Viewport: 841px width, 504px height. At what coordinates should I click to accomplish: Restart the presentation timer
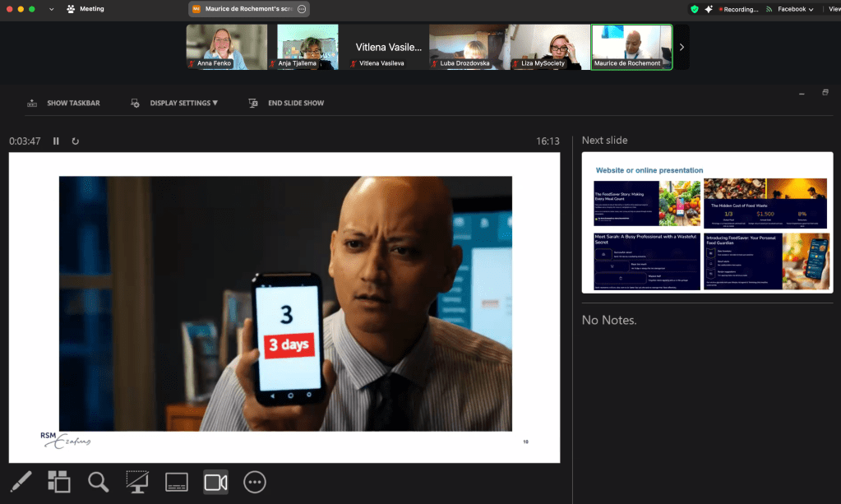point(76,141)
